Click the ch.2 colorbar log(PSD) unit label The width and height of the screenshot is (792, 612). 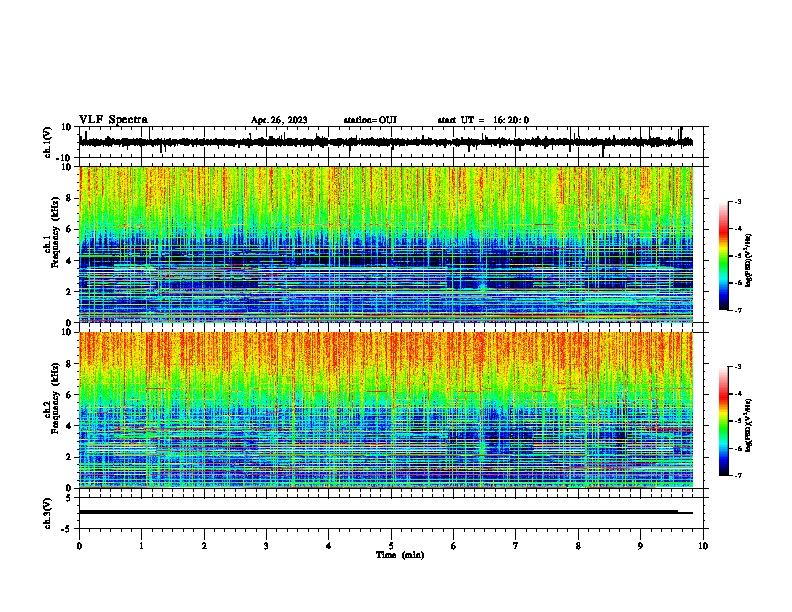click(749, 425)
